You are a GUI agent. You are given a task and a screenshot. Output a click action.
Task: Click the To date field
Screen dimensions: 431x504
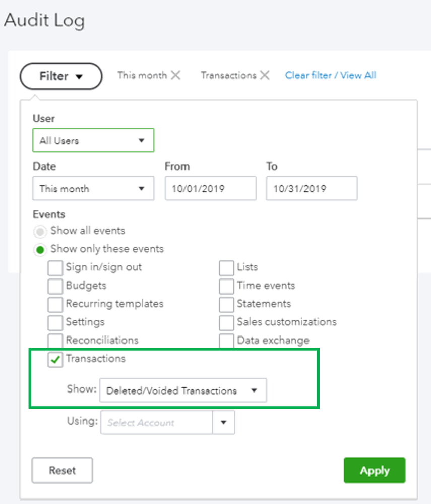pos(312,189)
